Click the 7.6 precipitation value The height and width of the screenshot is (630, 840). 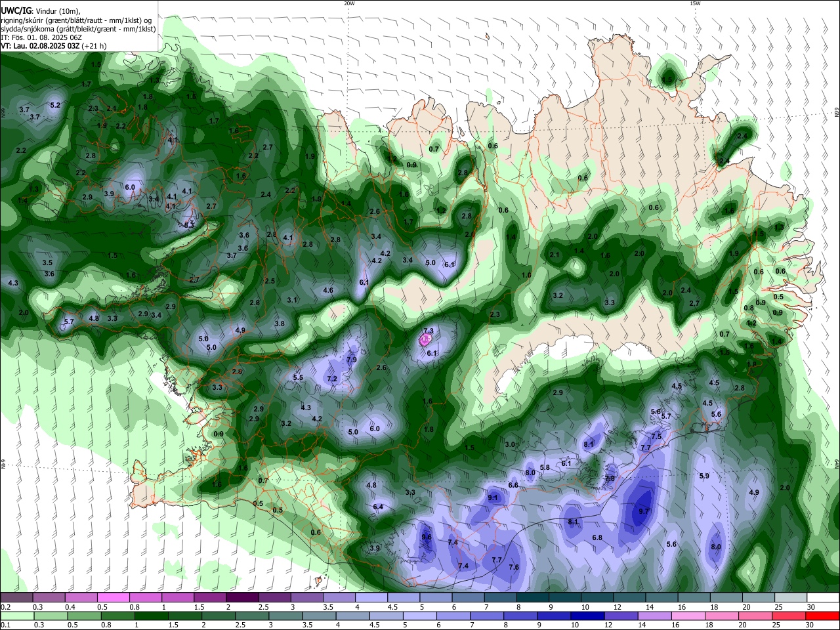[x=514, y=567]
